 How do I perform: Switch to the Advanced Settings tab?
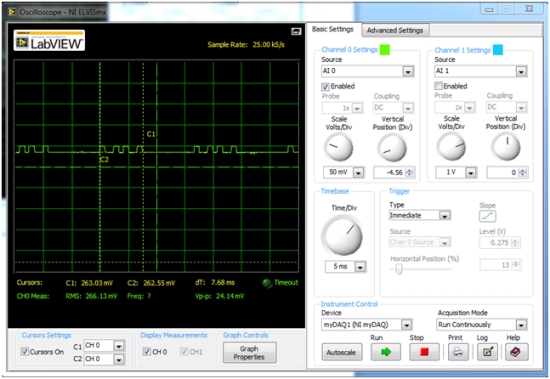395,31
